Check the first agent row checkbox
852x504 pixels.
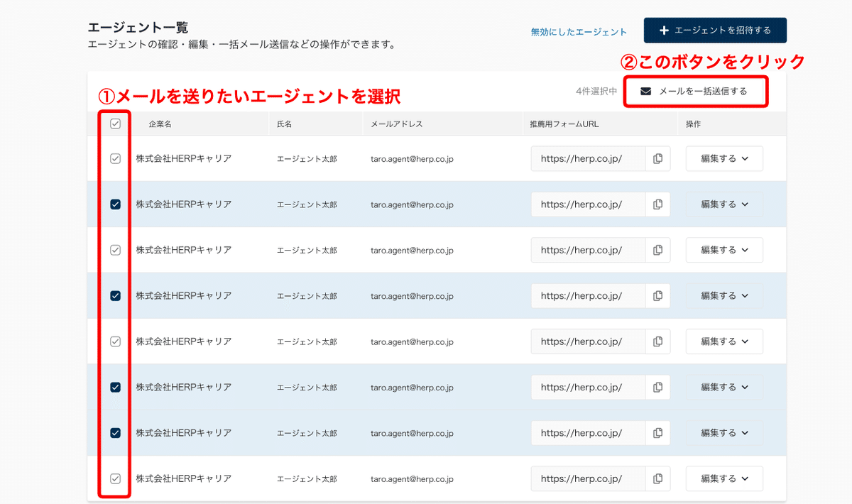pos(114,158)
